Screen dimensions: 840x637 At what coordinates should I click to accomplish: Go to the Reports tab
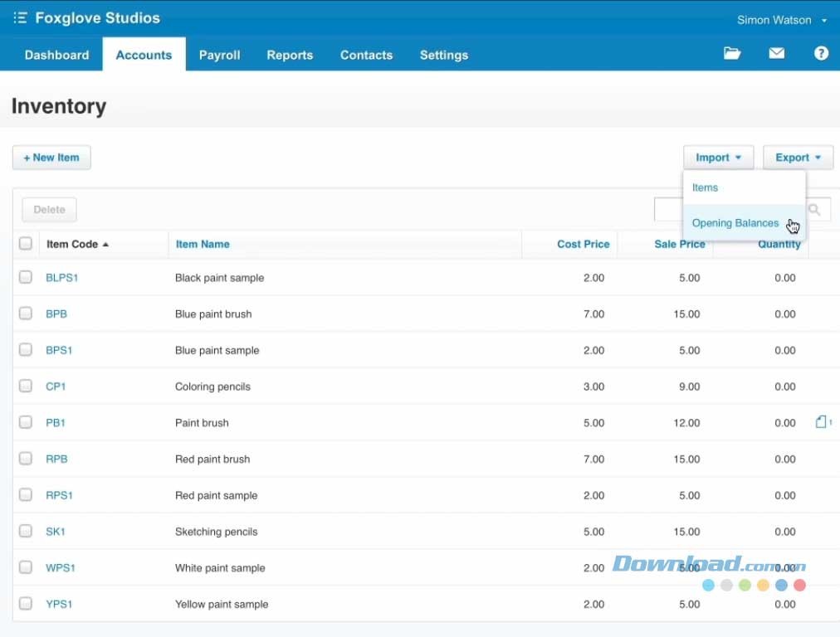pos(290,55)
